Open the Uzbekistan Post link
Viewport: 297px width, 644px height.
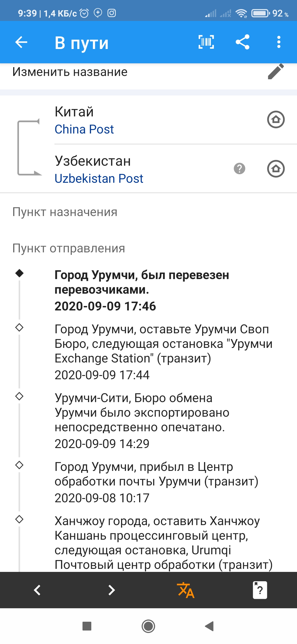[99, 179]
